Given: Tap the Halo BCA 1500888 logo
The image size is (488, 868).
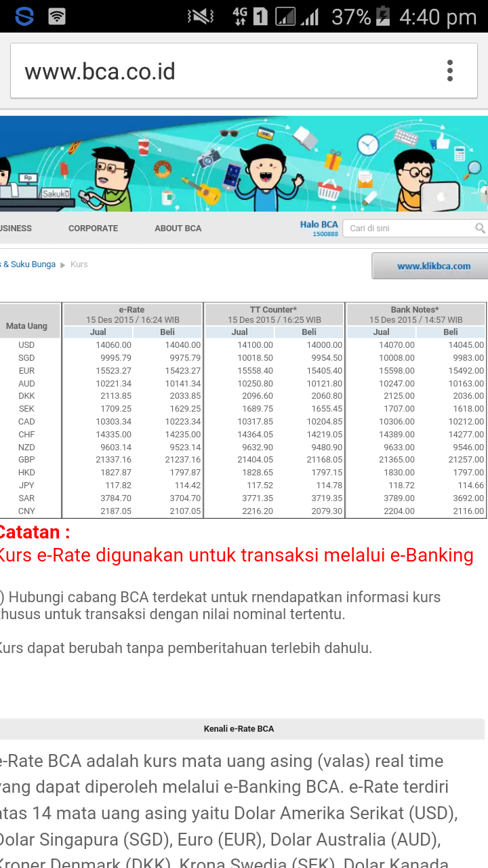Looking at the screenshot, I should tap(319, 229).
